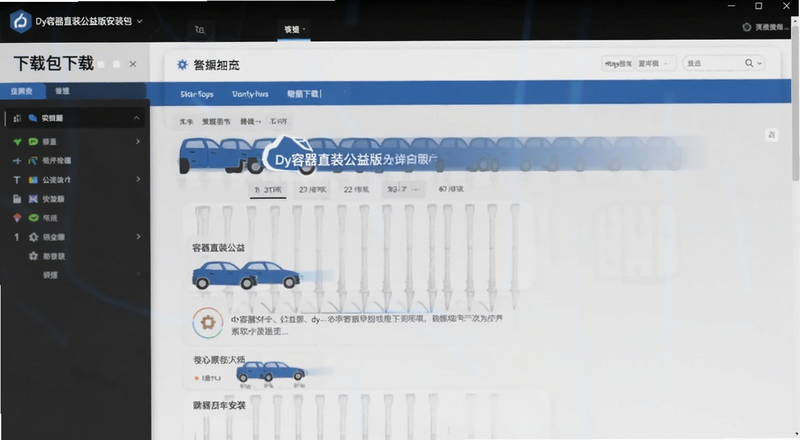Viewport: 800px width, 440px height.
Task: Click the bar chart icon in first sidebar row
Action: pos(17,118)
